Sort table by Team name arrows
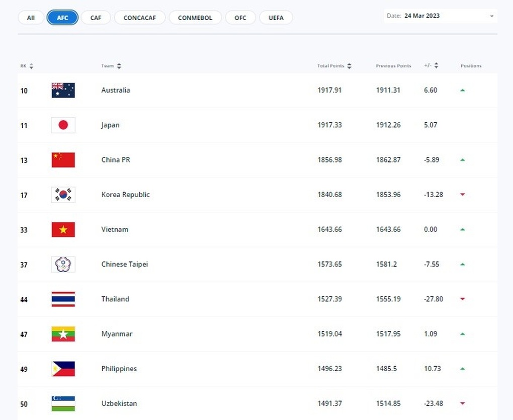This screenshot has height=420, width=513. click(119, 66)
